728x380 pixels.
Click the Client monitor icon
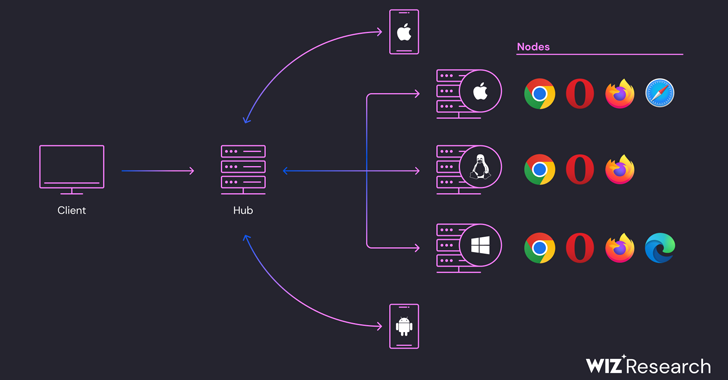(x=72, y=170)
